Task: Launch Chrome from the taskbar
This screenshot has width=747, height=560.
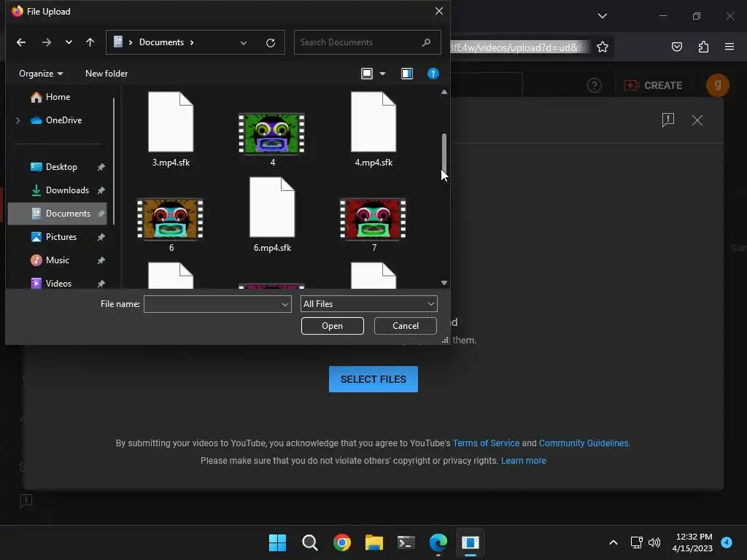Action: point(341,542)
